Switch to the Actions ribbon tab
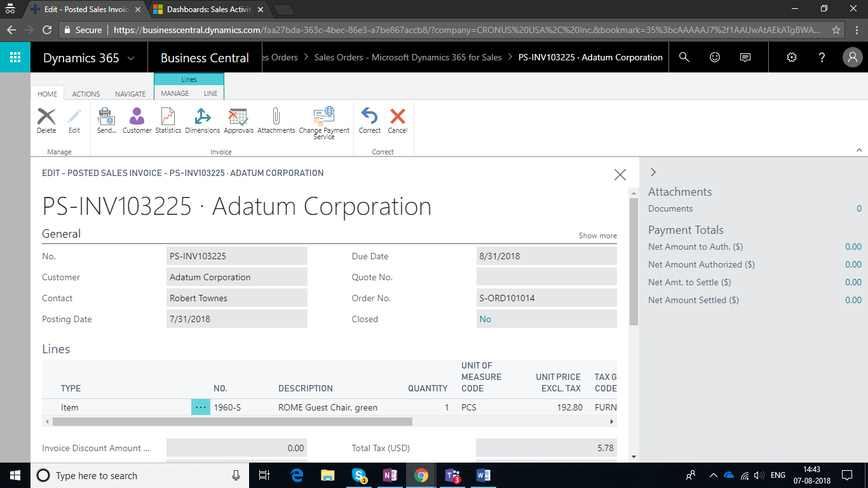Screen dimensions: 868x488 (x=86, y=93)
